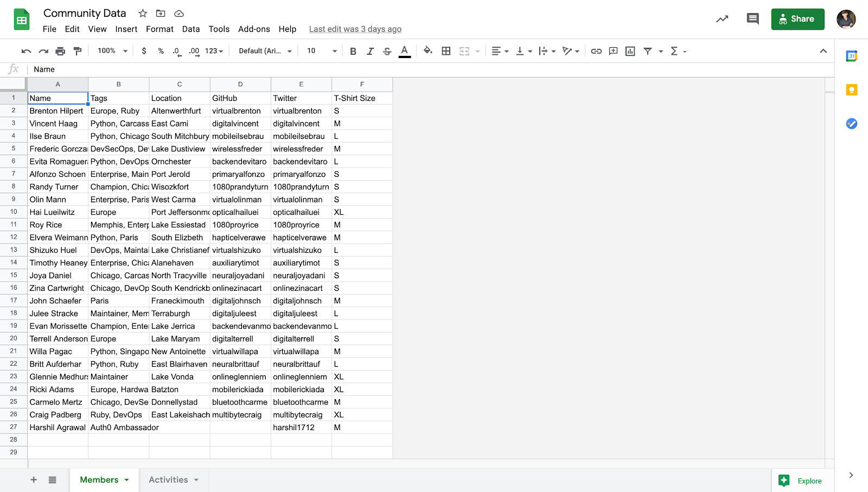
Task: Apply bold formatting
Action: click(x=353, y=50)
